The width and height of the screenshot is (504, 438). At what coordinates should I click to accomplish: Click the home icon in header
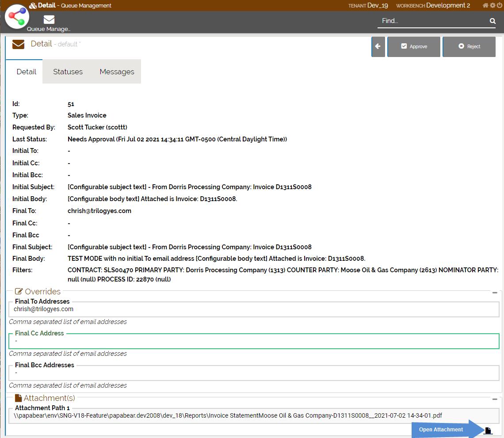(485, 5)
